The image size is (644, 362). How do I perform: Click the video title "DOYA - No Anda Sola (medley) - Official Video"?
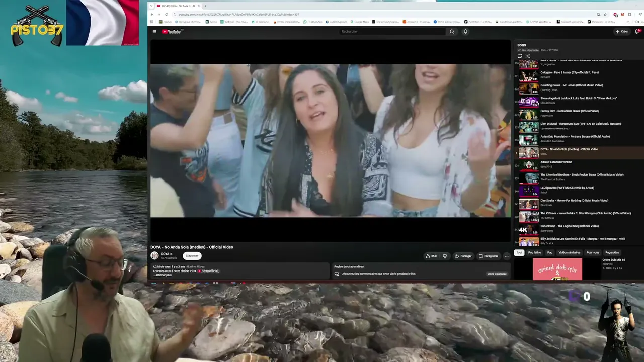[192, 247]
